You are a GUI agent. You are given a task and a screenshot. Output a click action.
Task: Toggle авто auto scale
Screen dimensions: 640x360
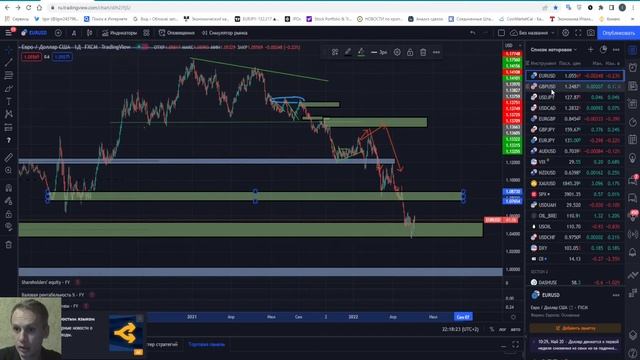click(516, 329)
